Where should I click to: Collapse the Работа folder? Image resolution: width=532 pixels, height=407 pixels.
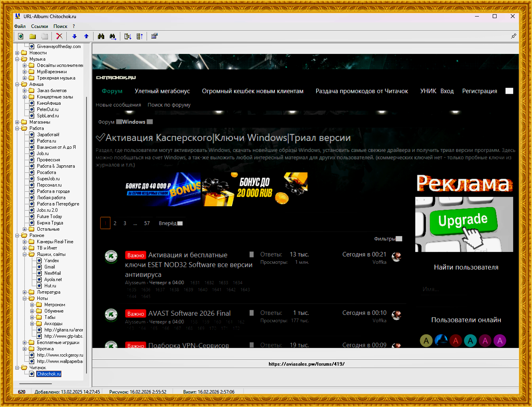17,128
